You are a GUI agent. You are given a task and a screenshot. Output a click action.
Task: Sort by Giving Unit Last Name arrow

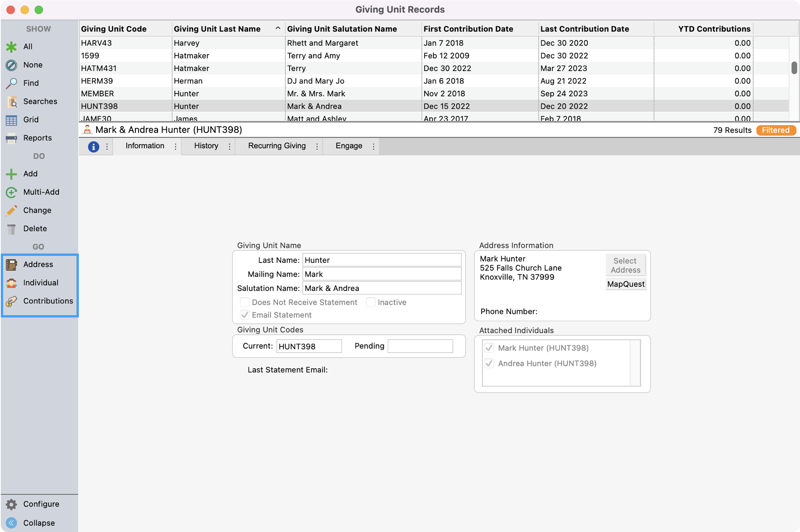click(278, 28)
